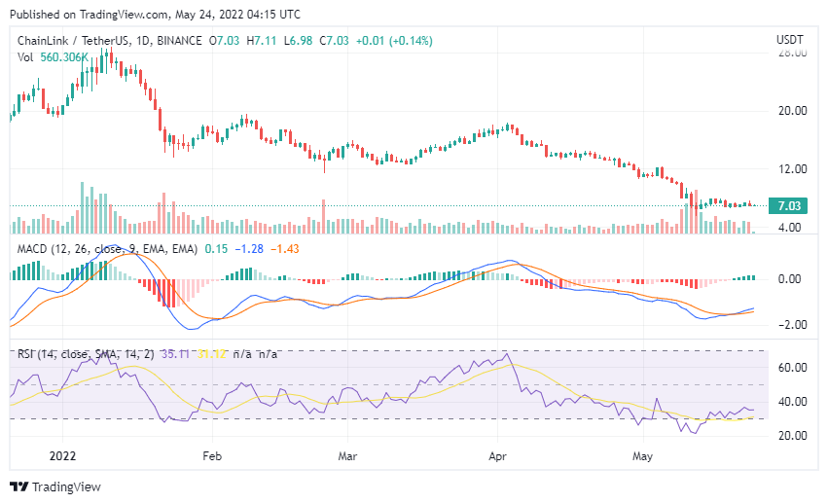Click the 'Feb' time axis label
Viewport: 828px width, 504px height.
[x=212, y=456]
